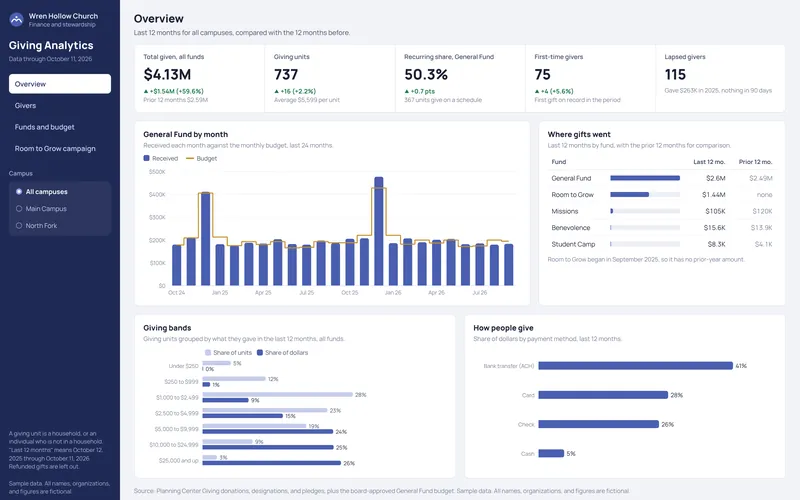Click the First-time givers 75 value
Viewport: 800px width, 500px height.
542,74
